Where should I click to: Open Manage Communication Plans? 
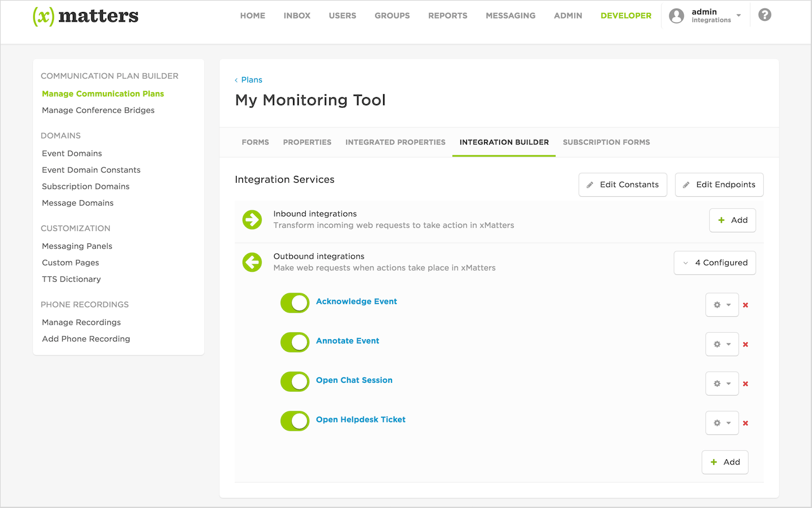click(x=103, y=94)
